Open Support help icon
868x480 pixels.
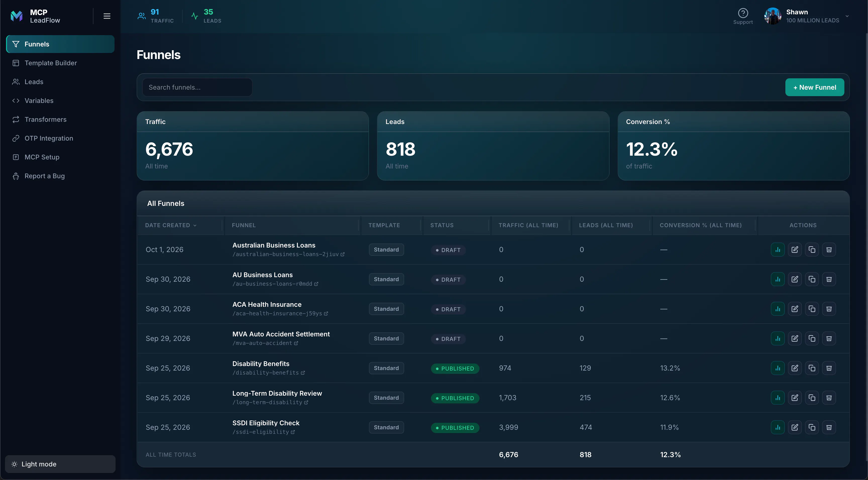(x=743, y=13)
